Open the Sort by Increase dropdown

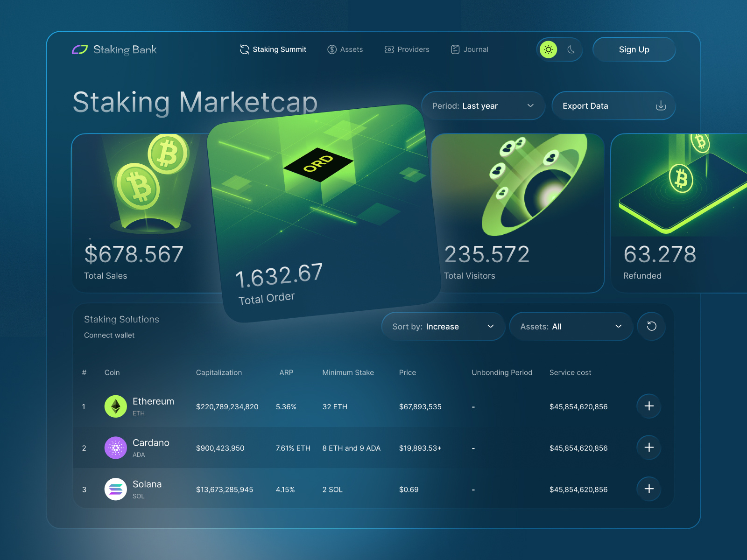point(443,326)
